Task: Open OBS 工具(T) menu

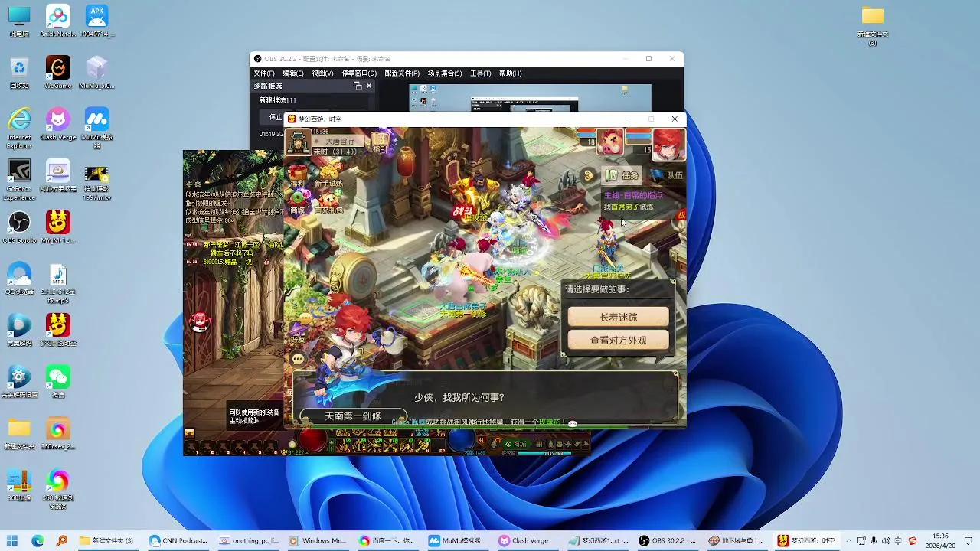Action: 480,73
